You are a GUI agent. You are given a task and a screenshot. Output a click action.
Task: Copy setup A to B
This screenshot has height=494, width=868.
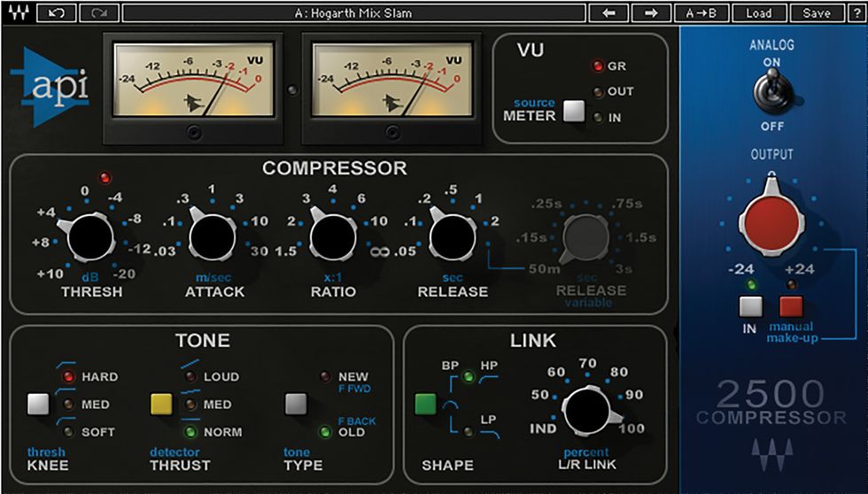(x=701, y=13)
